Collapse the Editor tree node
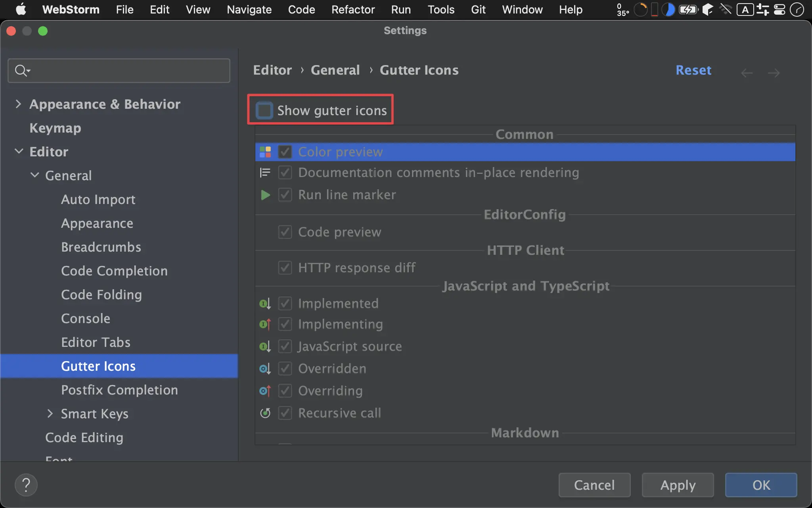The width and height of the screenshot is (812, 508). point(19,152)
